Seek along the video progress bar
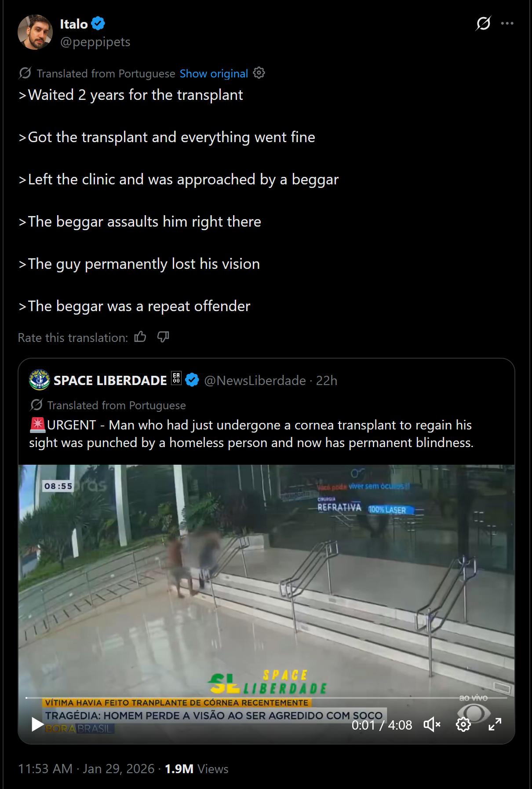Image resolution: width=532 pixels, height=789 pixels. click(x=266, y=698)
